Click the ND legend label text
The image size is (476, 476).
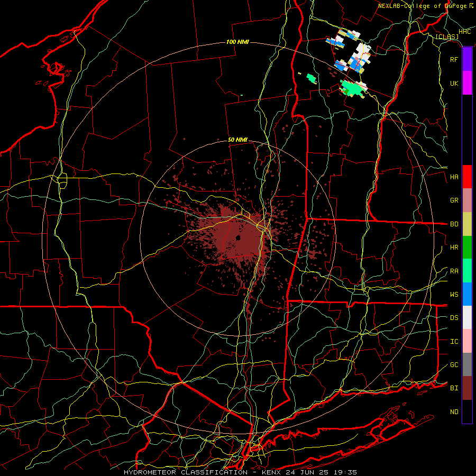coord(454,412)
